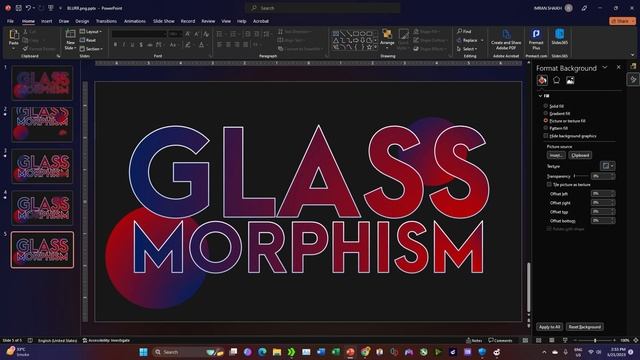Select the Gradient fill radio button
640x360 pixels.
546,113
